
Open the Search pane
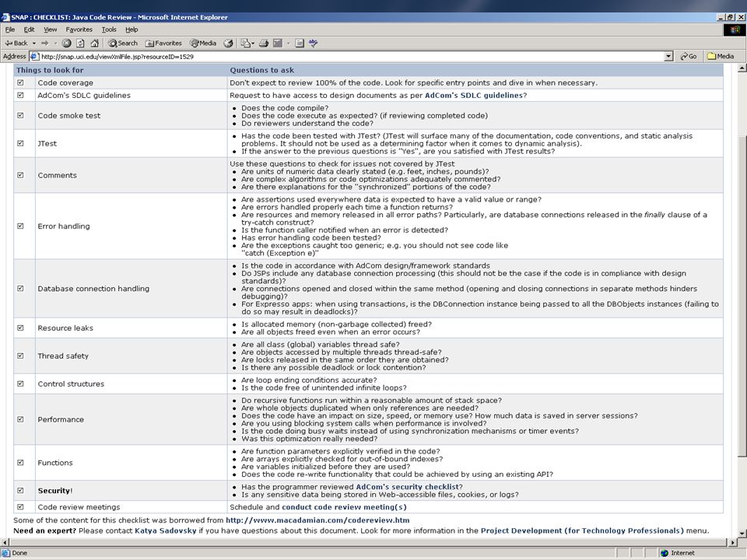pyautogui.click(x=123, y=43)
